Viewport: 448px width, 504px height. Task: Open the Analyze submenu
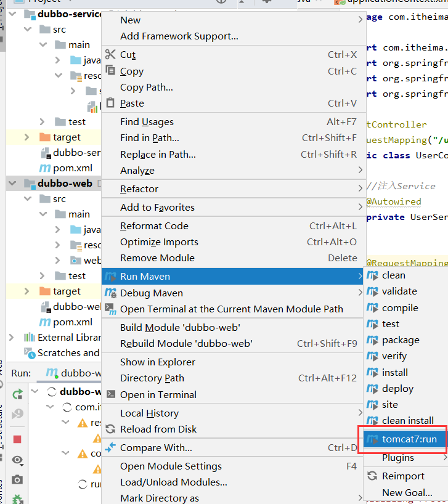point(234,170)
